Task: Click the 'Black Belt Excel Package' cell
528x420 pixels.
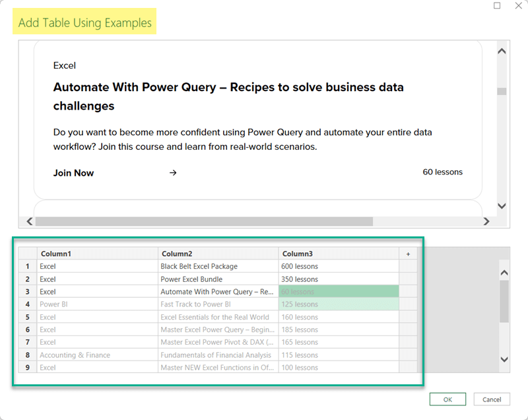Action: click(218, 266)
